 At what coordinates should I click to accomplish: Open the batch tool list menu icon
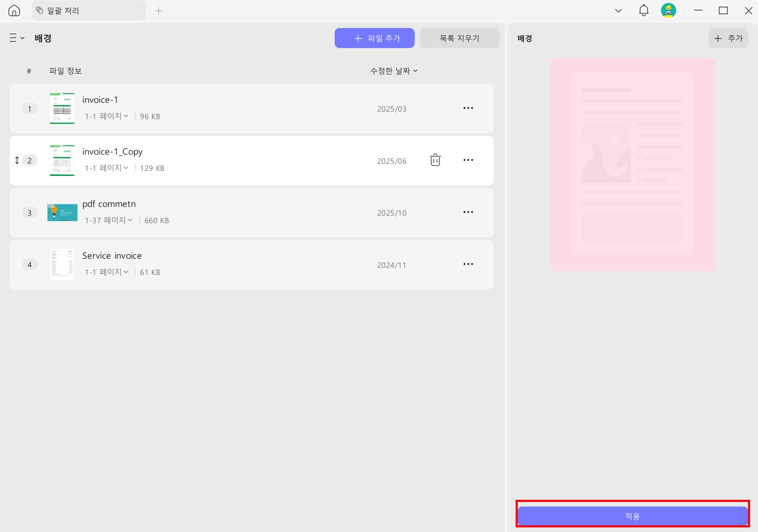pos(17,38)
